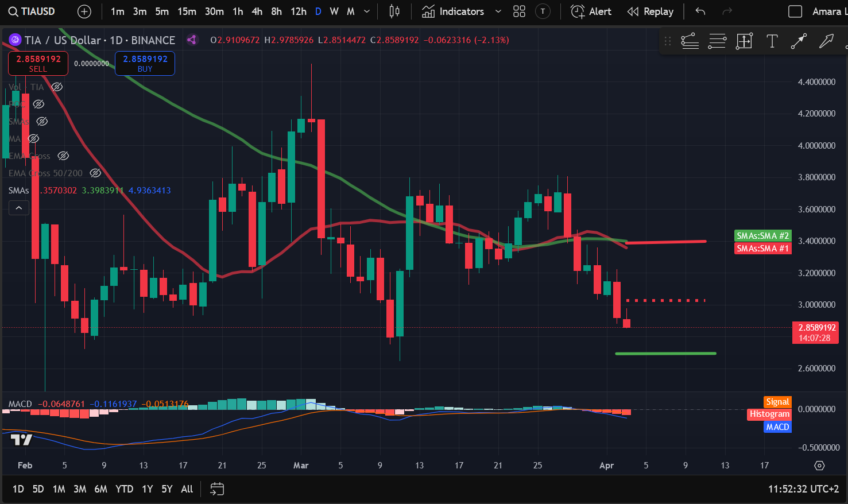Screen dimensions: 848x504
Task: Select the horizontal lines tool icon
Action: pos(717,41)
